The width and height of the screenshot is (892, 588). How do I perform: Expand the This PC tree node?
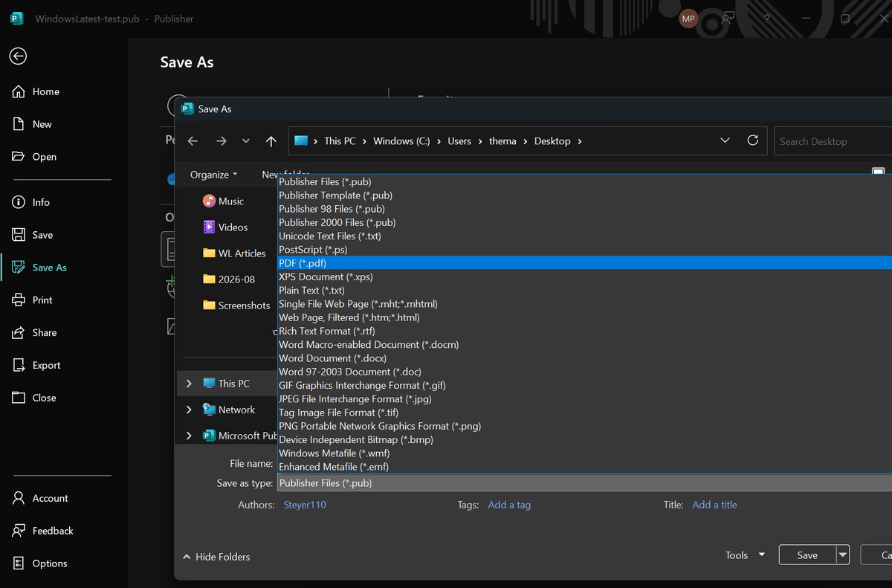(x=189, y=384)
